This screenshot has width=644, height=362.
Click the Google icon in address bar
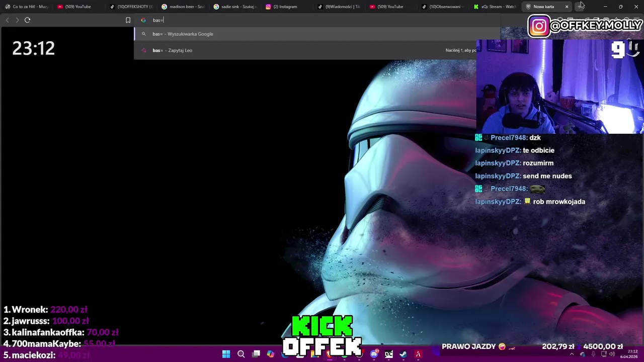click(x=143, y=20)
